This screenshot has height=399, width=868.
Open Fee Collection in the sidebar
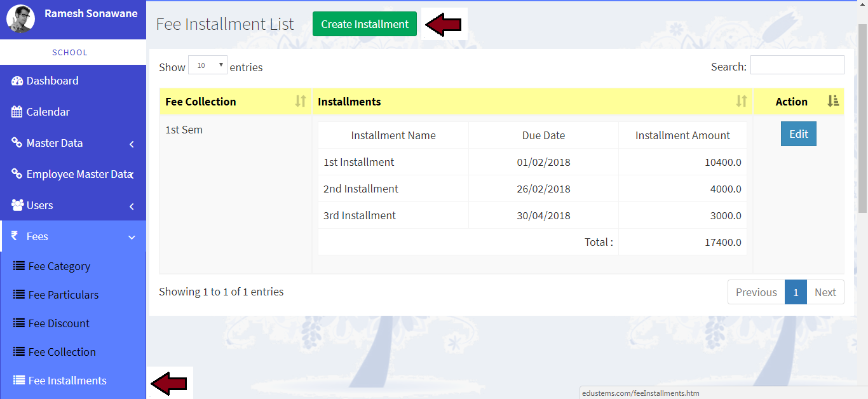click(x=62, y=352)
